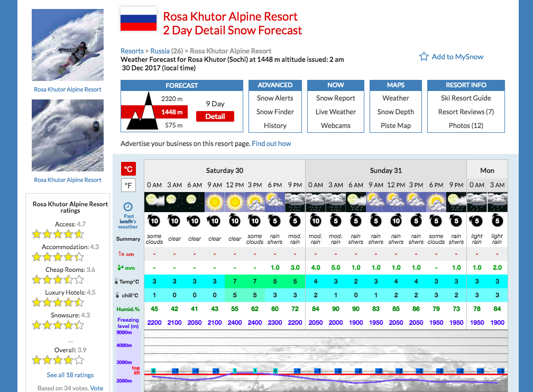Click Saturday 3 PM partly cloudy icon
Screen dimensions: 533x392
[255, 202]
